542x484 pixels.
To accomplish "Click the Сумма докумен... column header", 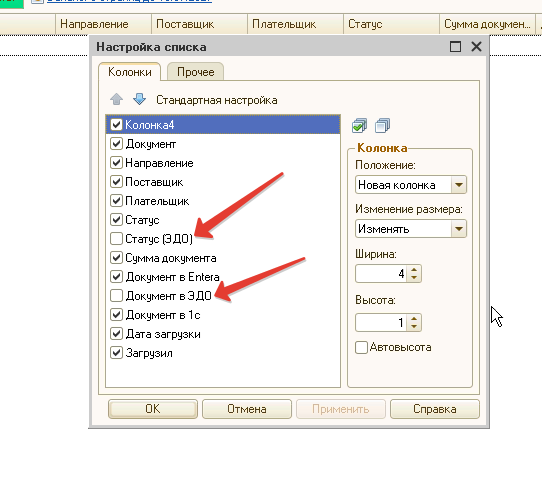I will (x=487, y=24).
